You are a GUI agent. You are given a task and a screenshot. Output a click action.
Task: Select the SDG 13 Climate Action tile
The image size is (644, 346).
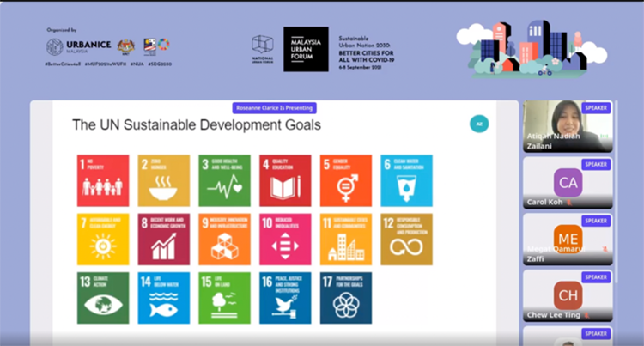(x=103, y=298)
